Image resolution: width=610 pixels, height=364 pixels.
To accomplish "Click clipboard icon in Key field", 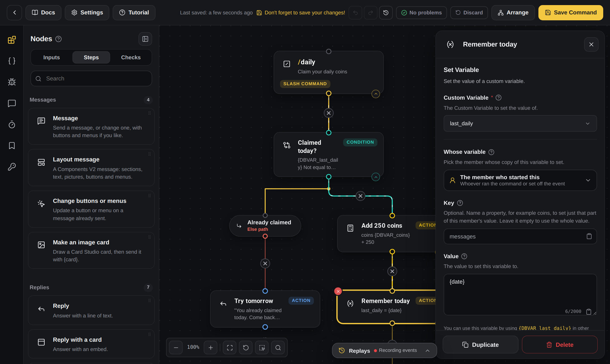I will (x=589, y=236).
